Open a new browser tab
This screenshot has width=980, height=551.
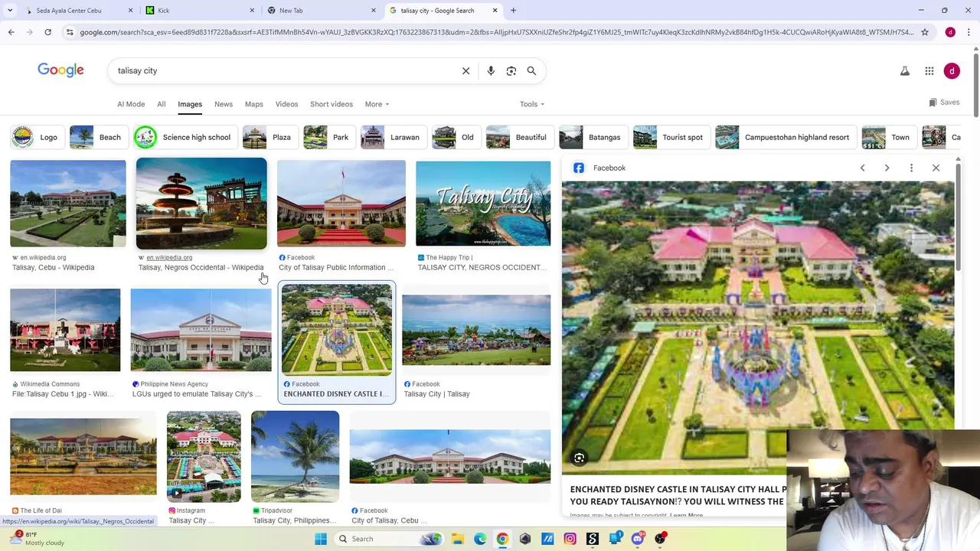(x=513, y=11)
